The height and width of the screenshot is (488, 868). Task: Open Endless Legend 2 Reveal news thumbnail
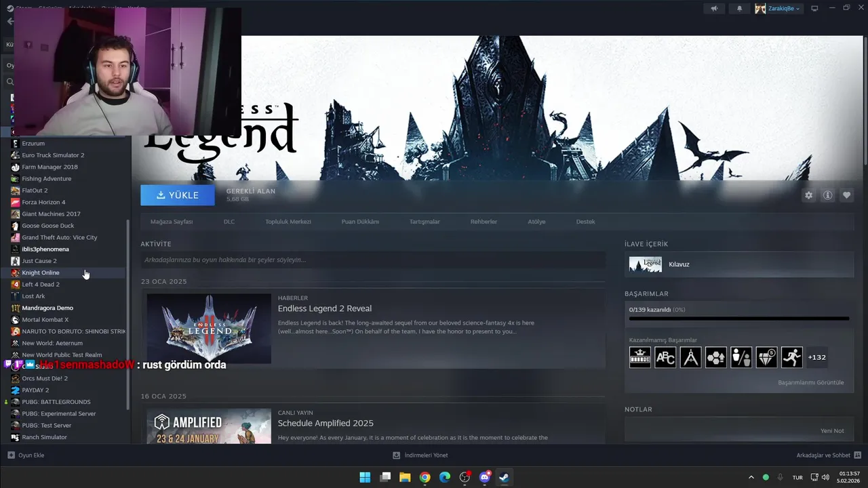[x=209, y=329]
